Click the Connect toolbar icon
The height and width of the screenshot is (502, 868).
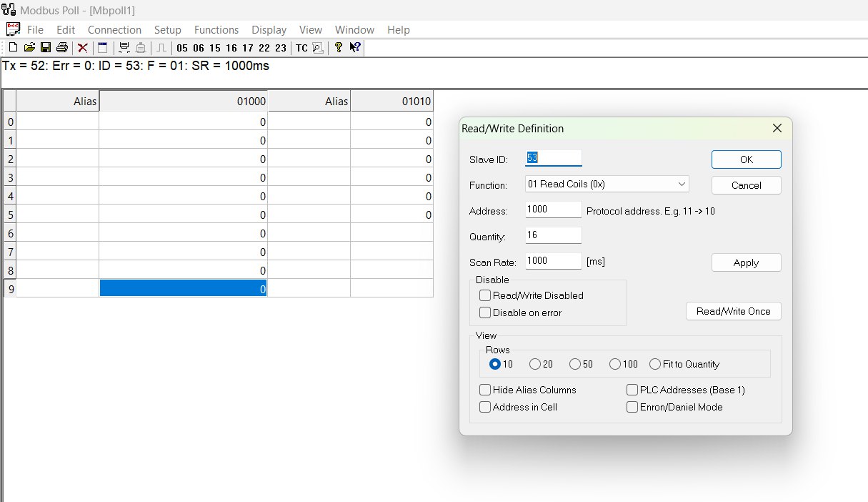click(124, 48)
